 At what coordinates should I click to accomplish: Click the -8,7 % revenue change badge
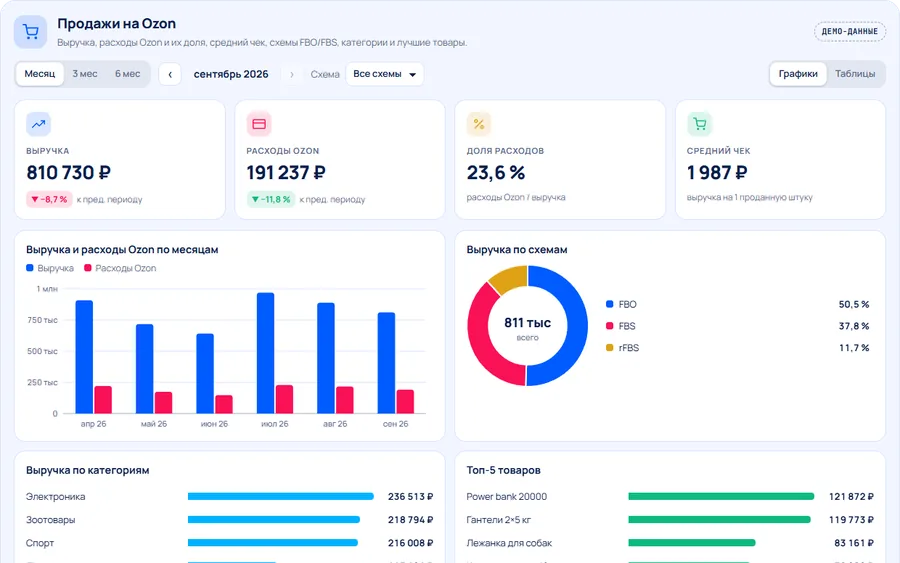pos(49,199)
